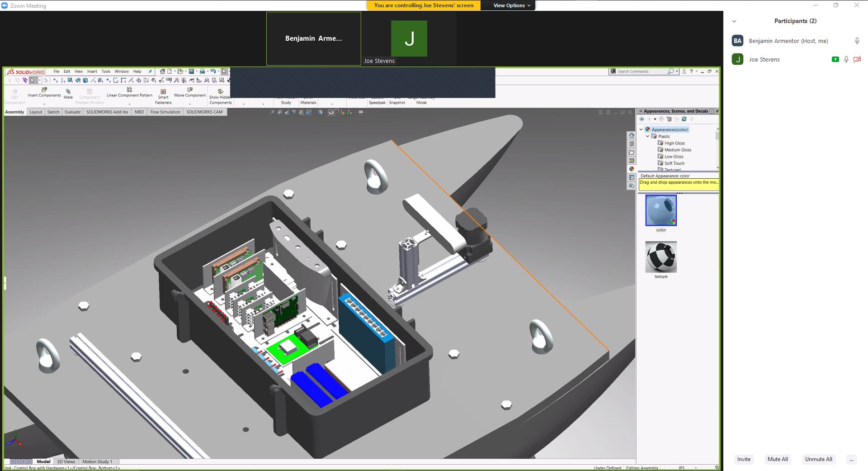The image size is (868, 471).
Task: Open File Explorer tab in task pane
Action: (632, 152)
